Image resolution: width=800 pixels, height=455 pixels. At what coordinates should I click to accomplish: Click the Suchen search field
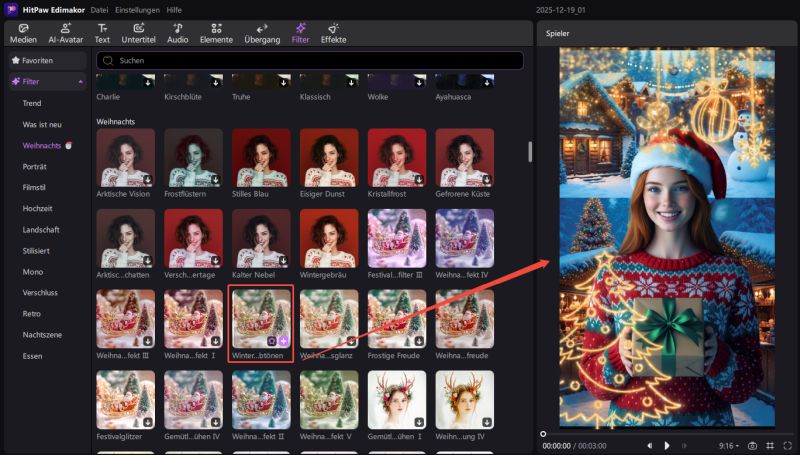[x=310, y=60]
